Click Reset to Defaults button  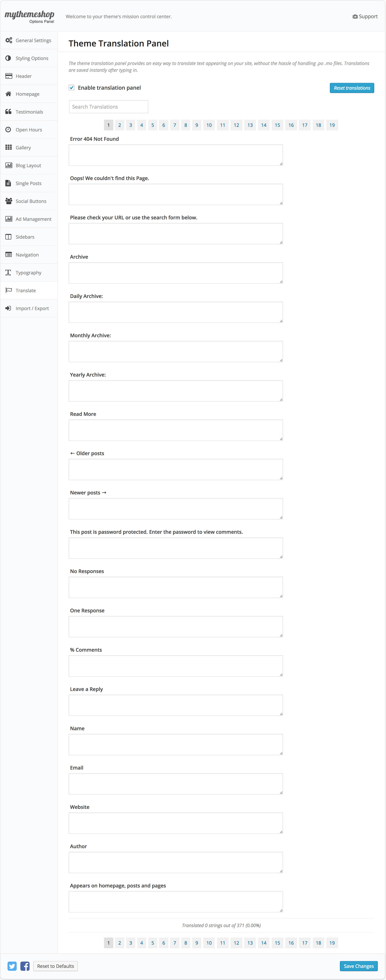(x=56, y=966)
